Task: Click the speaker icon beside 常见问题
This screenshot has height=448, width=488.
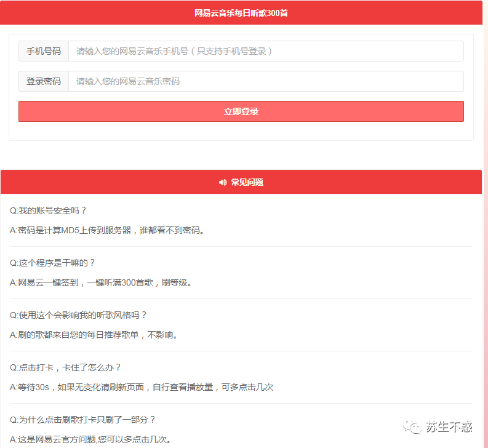Action: coord(223,182)
